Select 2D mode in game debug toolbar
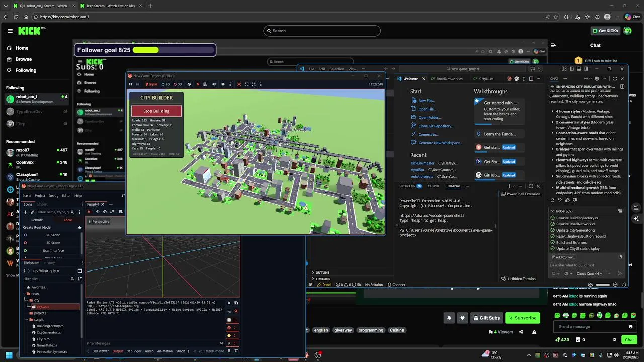 165,84
